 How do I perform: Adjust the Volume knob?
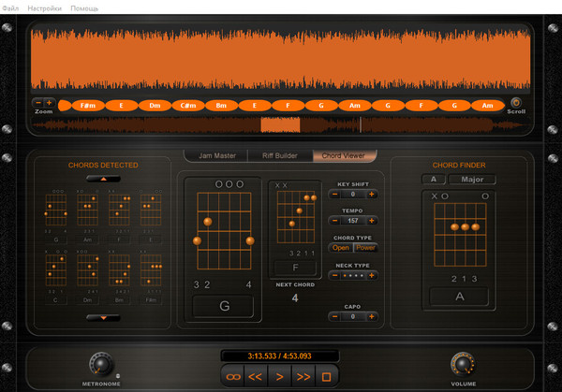click(462, 364)
